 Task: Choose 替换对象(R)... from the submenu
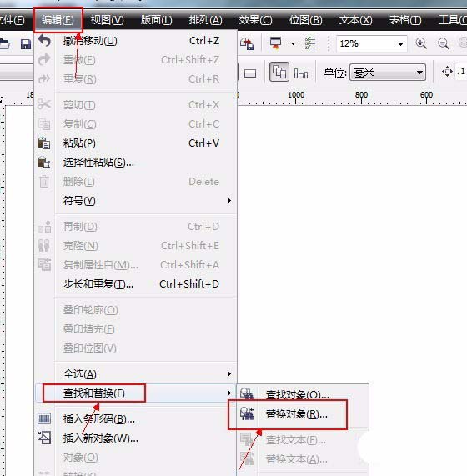(x=297, y=414)
